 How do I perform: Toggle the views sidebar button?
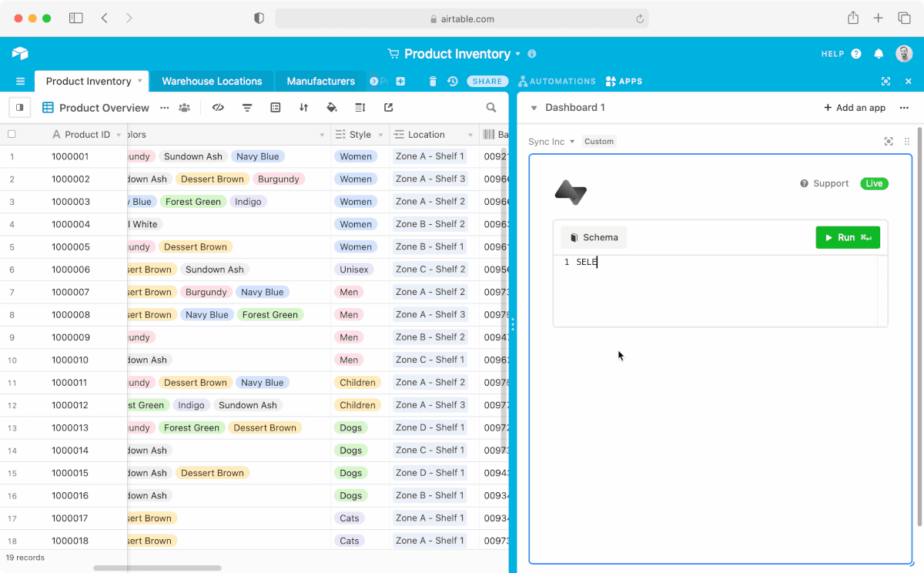click(20, 108)
